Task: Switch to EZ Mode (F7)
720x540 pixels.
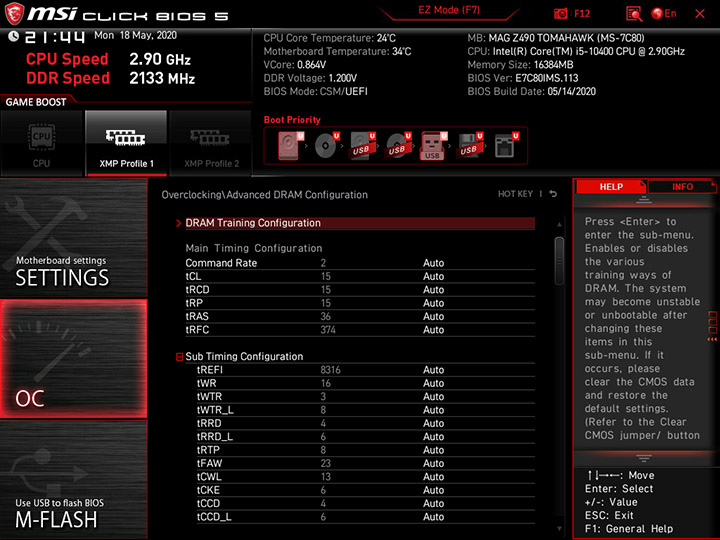Action: [x=449, y=10]
